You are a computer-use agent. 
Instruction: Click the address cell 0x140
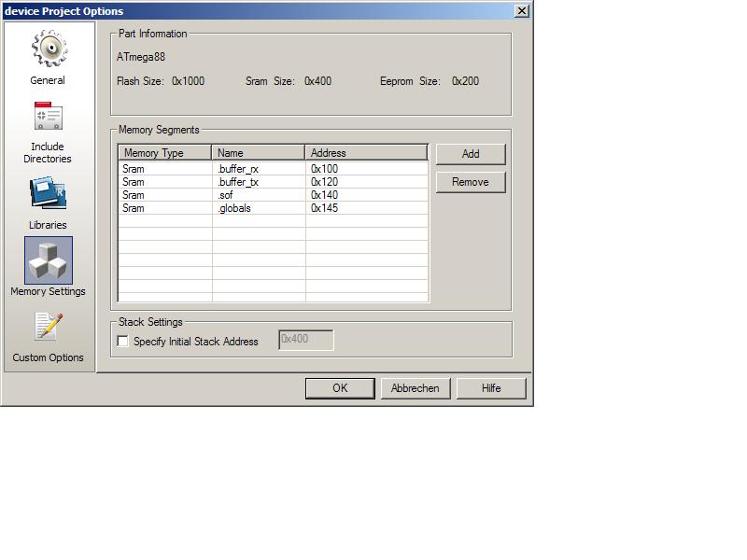pos(324,195)
